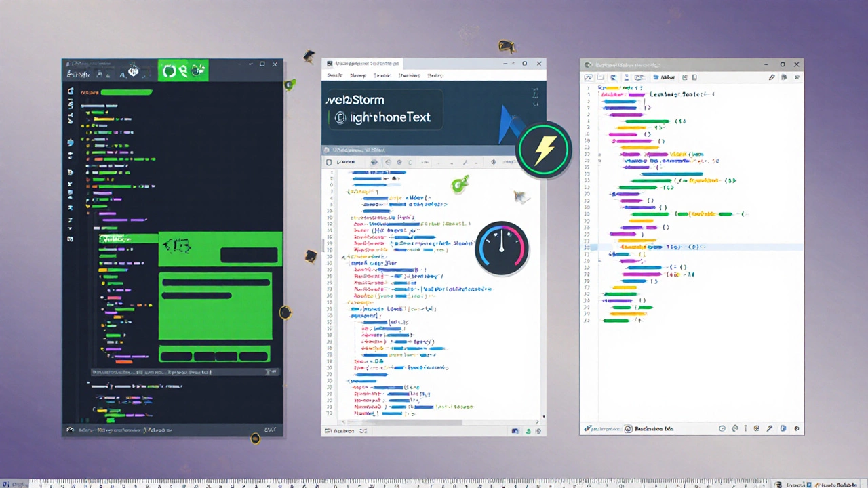Click the pencil edit icon in right editor toolbar

pos(772,78)
